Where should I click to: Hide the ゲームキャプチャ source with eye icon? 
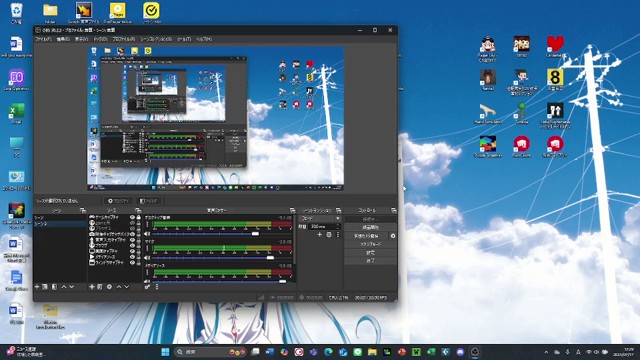[132, 218]
